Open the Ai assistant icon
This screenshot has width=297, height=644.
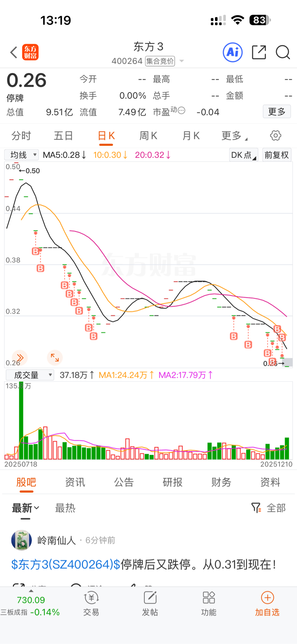[x=233, y=52]
